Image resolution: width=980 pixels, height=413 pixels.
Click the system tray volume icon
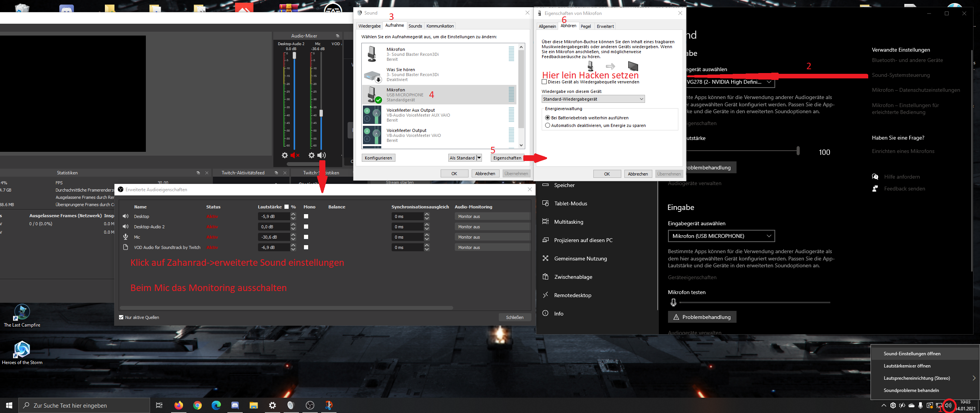(948, 405)
